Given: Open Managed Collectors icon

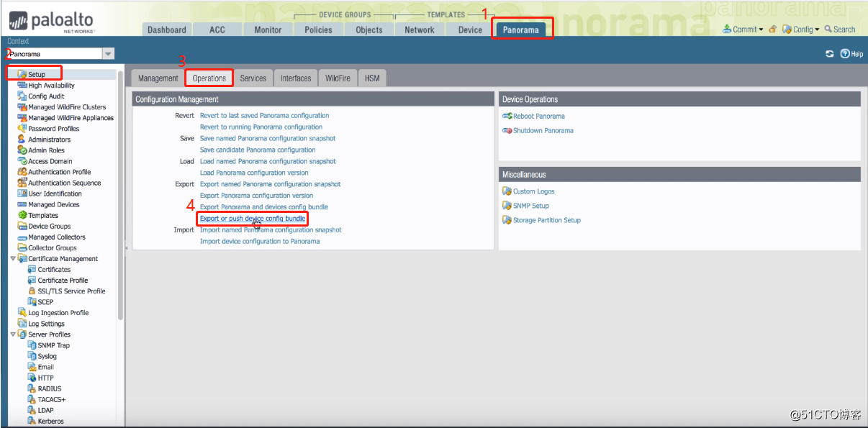Looking at the screenshot, I should point(22,237).
